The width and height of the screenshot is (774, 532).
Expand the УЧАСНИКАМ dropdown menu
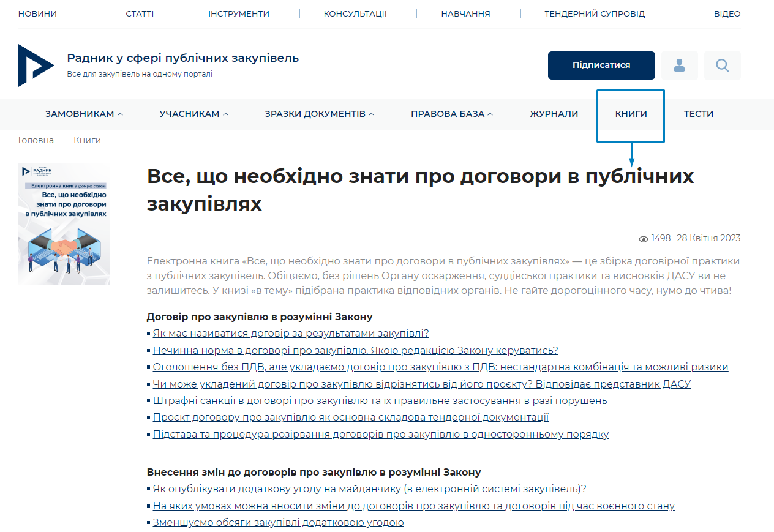pos(194,114)
